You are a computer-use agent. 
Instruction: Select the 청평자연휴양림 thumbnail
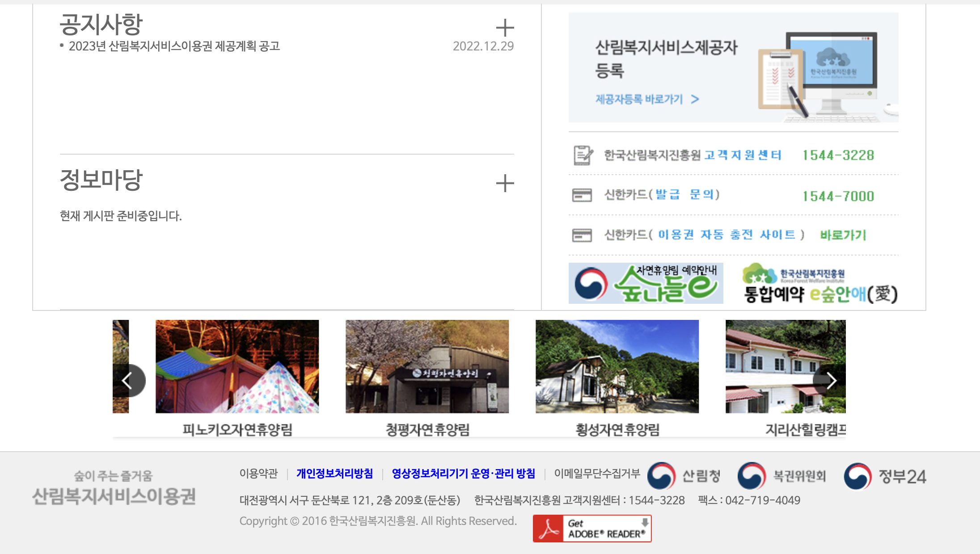427,366
